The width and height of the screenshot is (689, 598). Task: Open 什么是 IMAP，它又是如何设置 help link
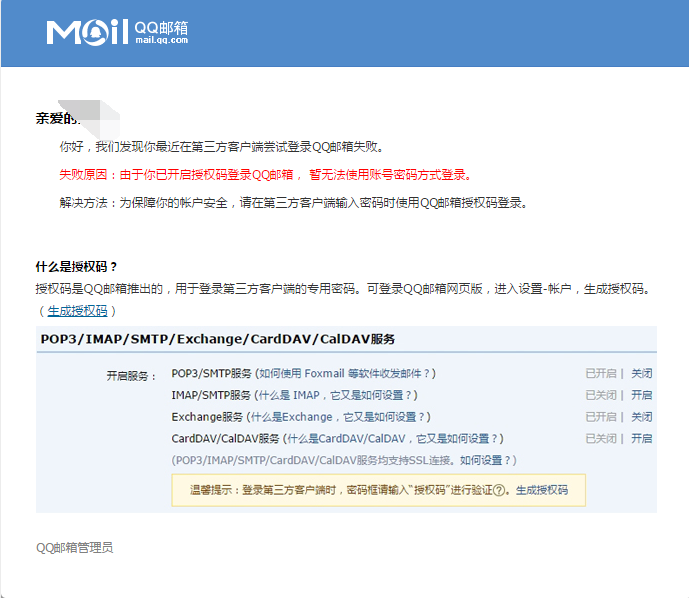click(335, 395)
